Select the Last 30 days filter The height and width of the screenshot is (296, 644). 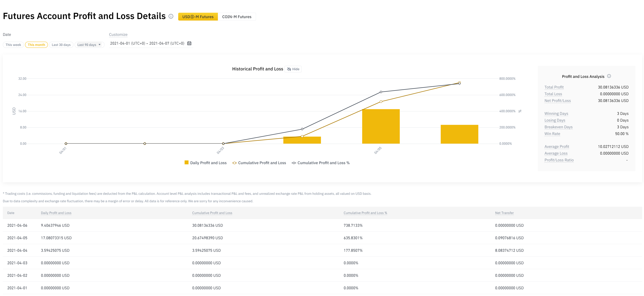[x=61, y=45]
